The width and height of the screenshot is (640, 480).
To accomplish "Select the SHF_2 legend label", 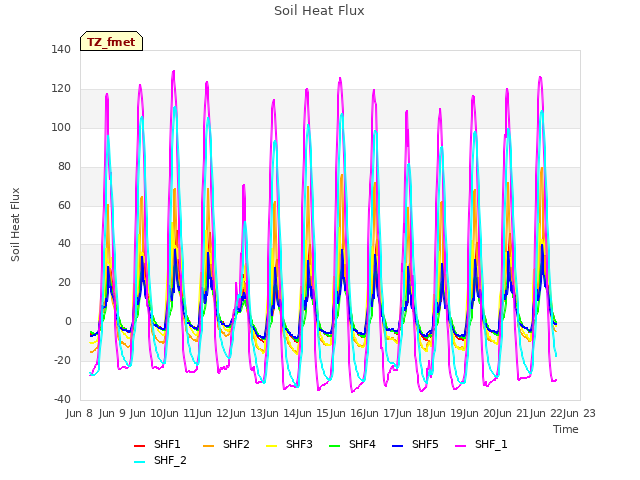I will click(170, 460).
